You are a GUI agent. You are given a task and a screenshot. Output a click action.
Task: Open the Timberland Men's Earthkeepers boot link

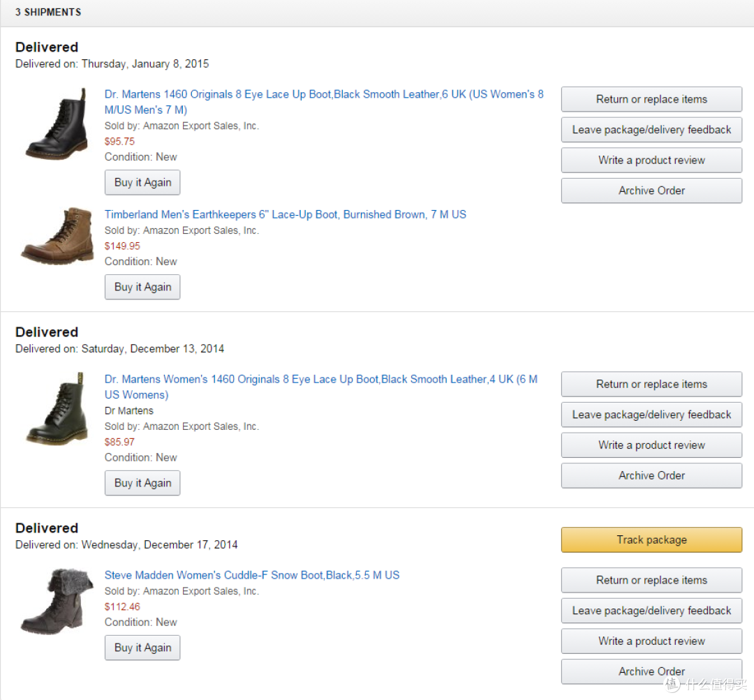tap(285, 214)
